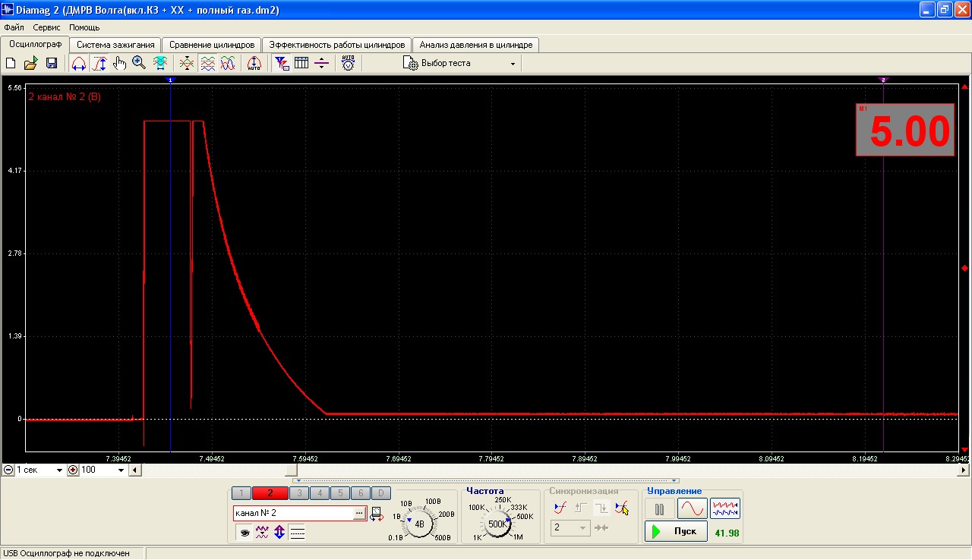
Task: Click the AUTO voltmeter gauge icon
Action: tap(348, 64)
